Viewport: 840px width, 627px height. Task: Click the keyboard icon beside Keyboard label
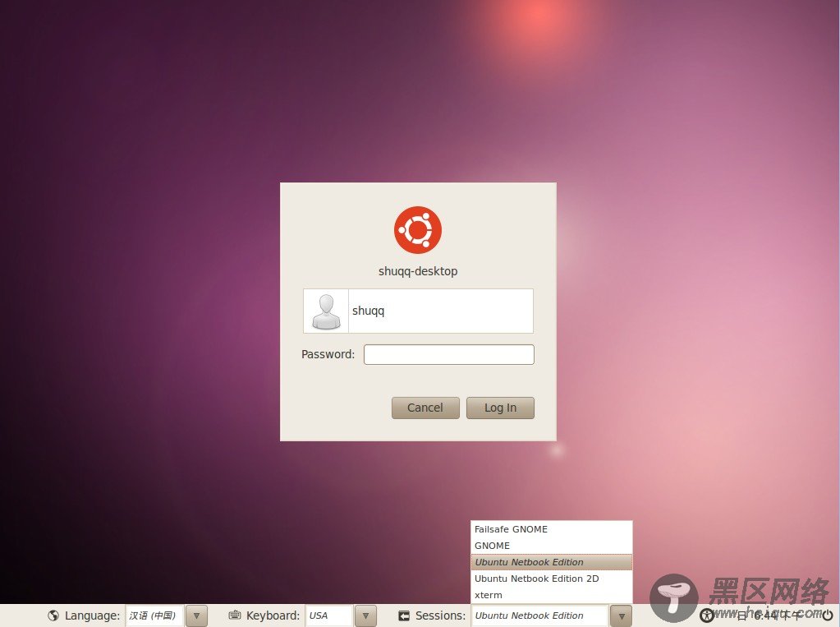(235, 615)
